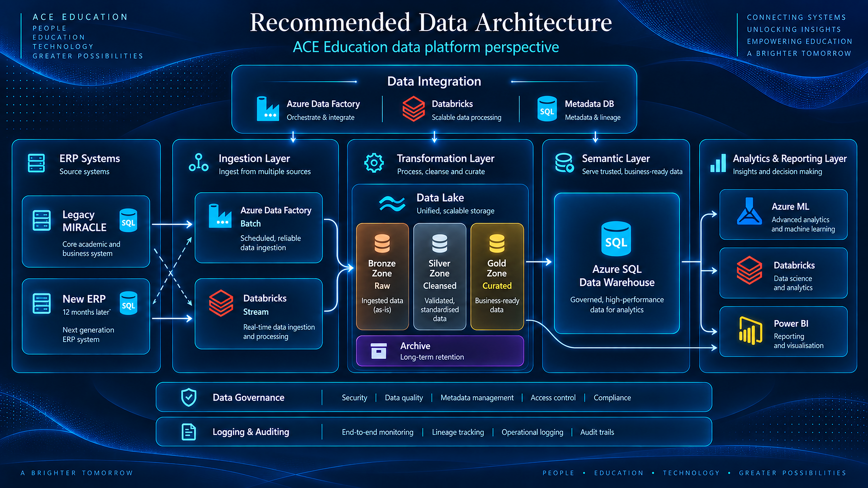Click the 'ACE Education data platform perspective' subtitle
This screenshot has width=868, height=488.
(x=426, y=47)
